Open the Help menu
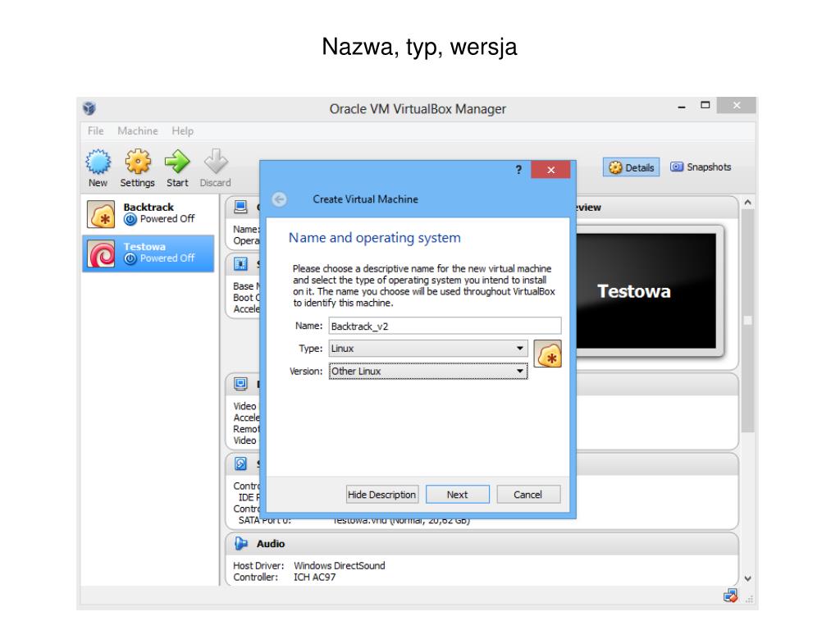The width and height of the screenshot is (840, 630). click(x=182, y=130)
